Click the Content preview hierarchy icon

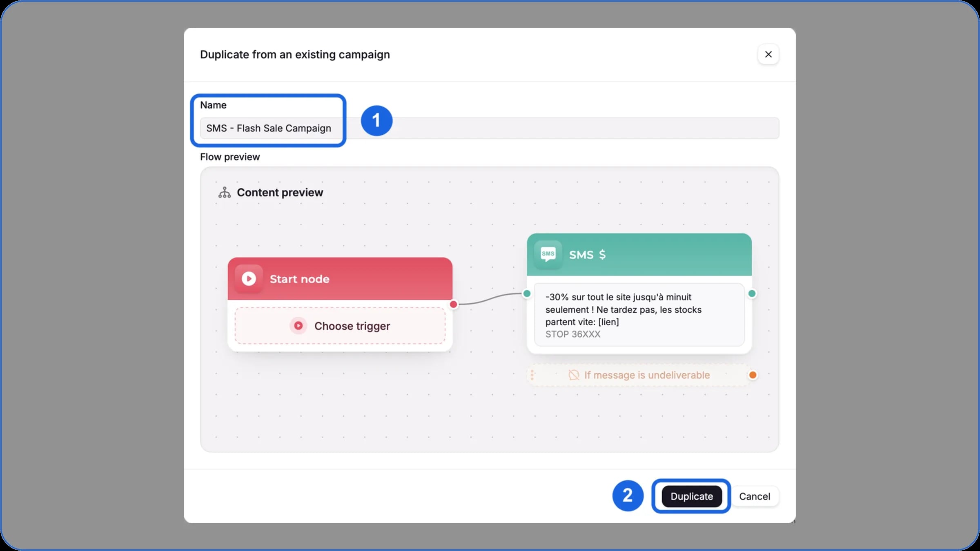224,192
